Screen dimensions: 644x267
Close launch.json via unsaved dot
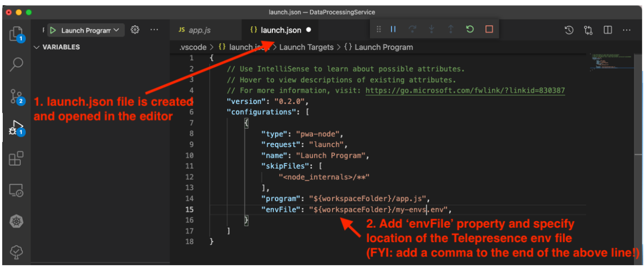tap(309, 30)
